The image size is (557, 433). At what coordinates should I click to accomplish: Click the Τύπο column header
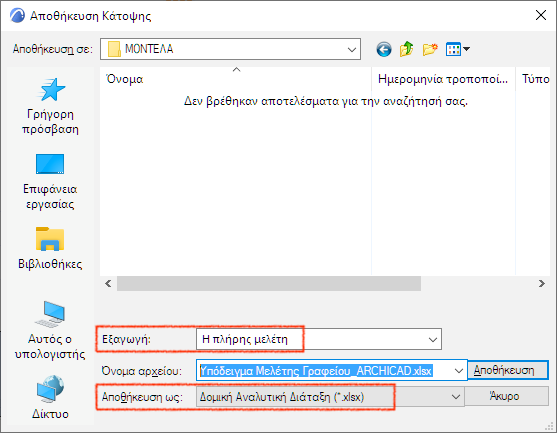tap(533, 79)
